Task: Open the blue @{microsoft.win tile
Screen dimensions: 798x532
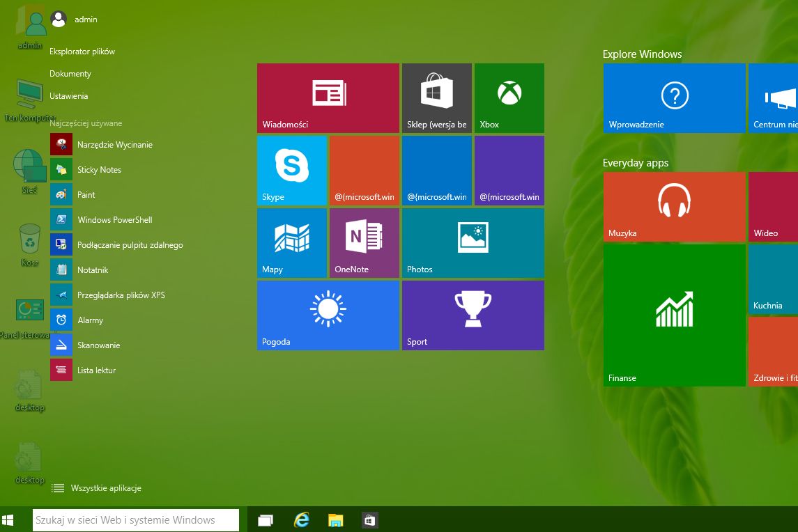Action: pos(437,171)
